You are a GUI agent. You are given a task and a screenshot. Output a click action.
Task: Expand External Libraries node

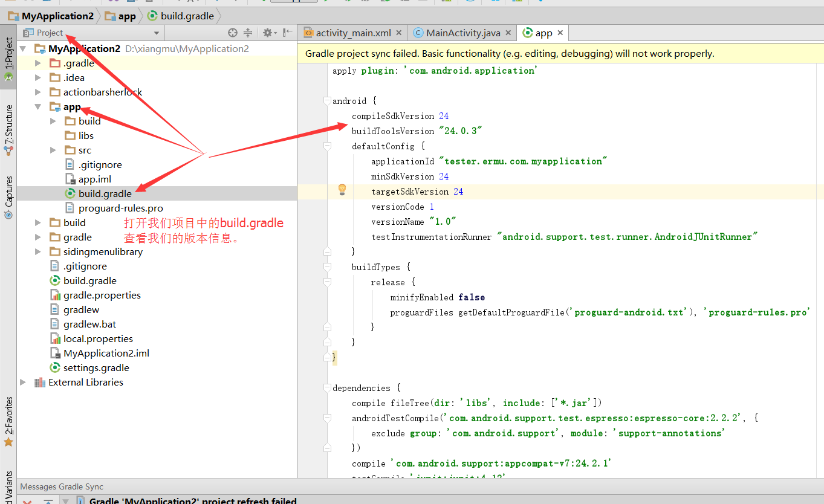(23, 382)
